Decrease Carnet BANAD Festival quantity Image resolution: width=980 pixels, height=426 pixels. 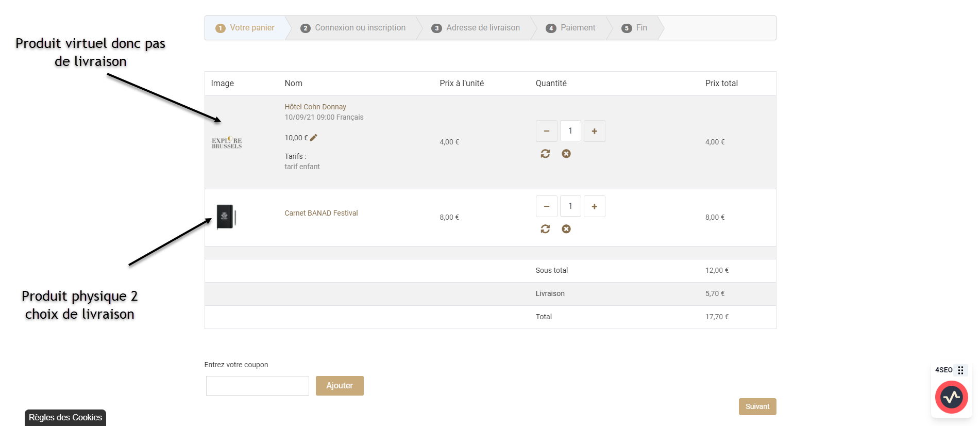pos(547,206)
